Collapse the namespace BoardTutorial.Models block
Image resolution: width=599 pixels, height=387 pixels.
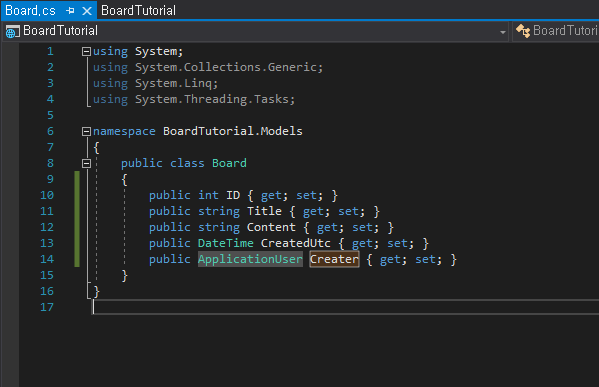pyautogui.click(x=86, y=132)
